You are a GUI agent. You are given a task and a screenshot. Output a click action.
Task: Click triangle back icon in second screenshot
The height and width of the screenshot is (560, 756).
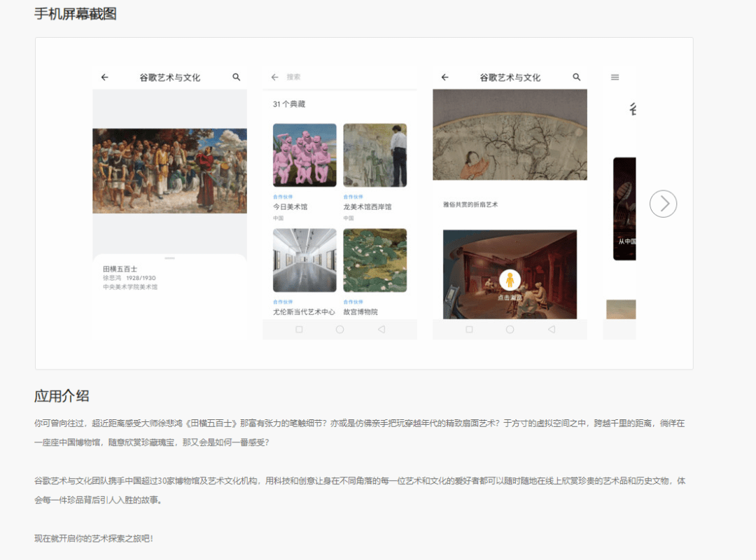coord(381,330)
